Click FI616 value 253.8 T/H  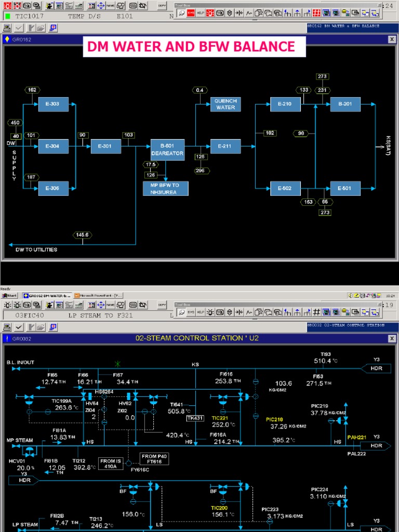point(228,381)
